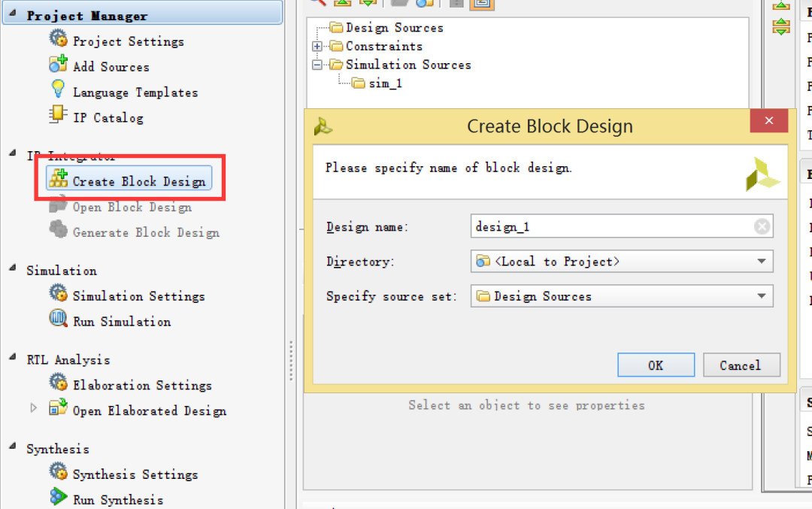Click the Run Synthesis play icon
This screenshot has width=812, height=509.
click(58, 496)
